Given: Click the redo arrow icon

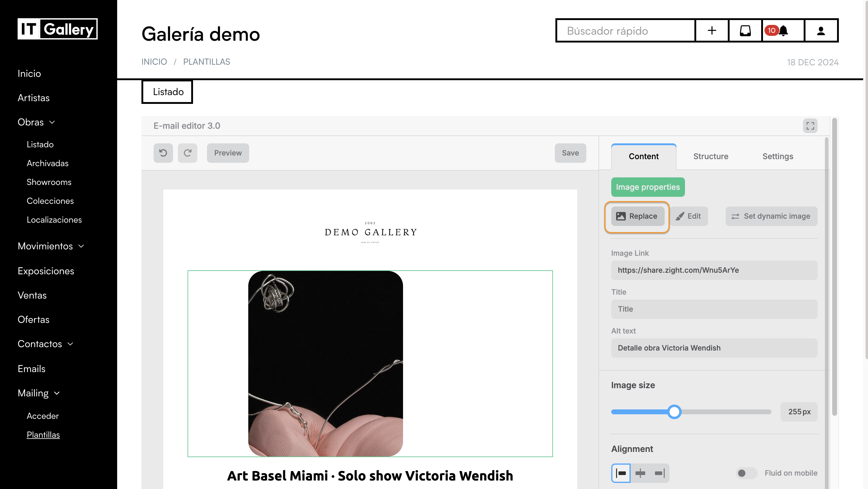Looking at the screenshot, I should click(187, 153).
